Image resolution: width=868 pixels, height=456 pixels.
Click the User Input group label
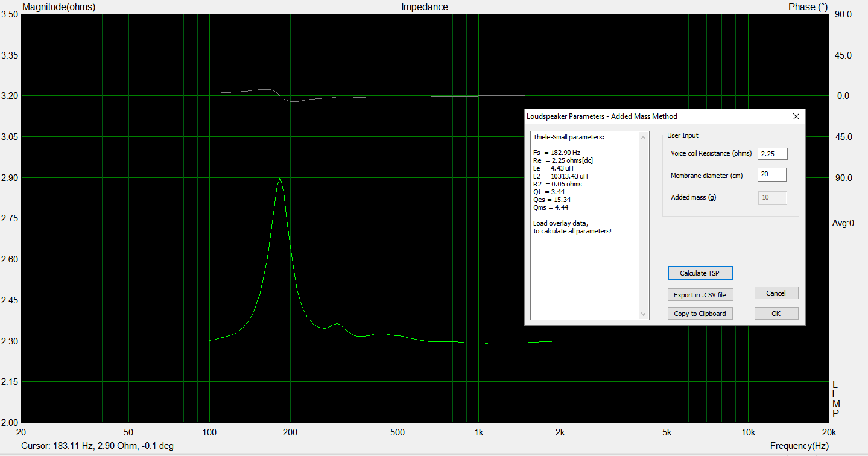pos(683,136)
